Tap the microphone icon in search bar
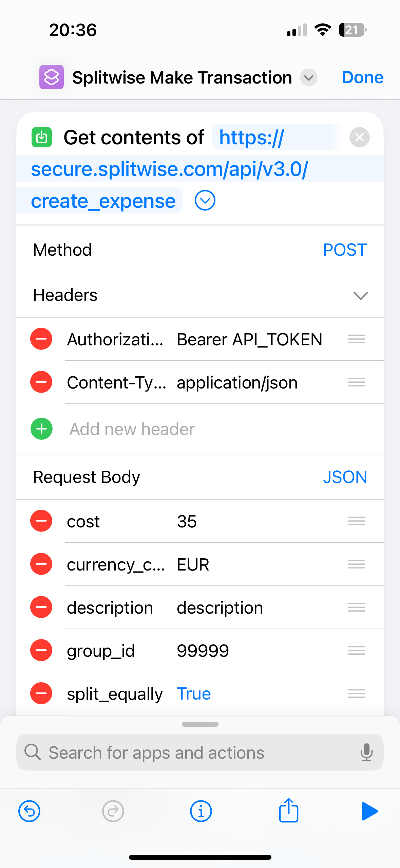The image size is (400, 868). tap(366, 752)
